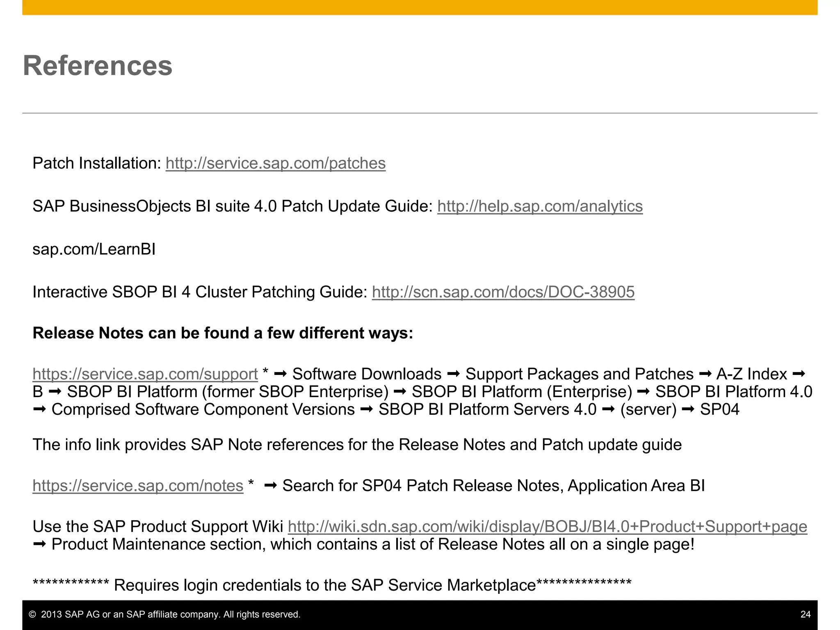Screen dimensions: 840x630
Task: Click 'Support Packages and Patches' path step
Action: (x=579, y=374)
